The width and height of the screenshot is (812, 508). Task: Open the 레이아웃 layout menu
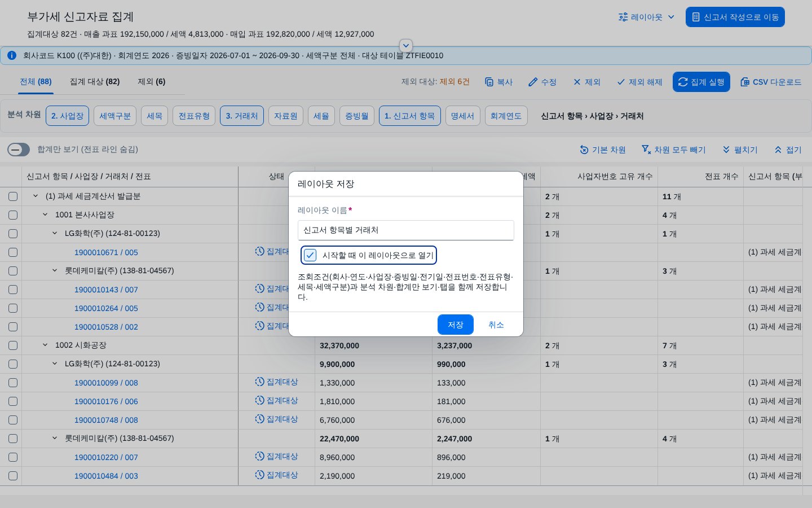[646, 17]
